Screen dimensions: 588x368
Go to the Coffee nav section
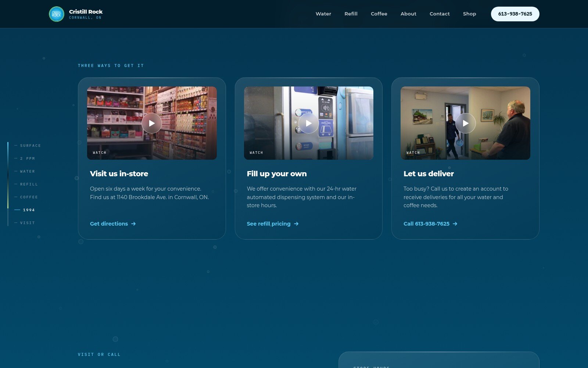[x=379, y=14]
